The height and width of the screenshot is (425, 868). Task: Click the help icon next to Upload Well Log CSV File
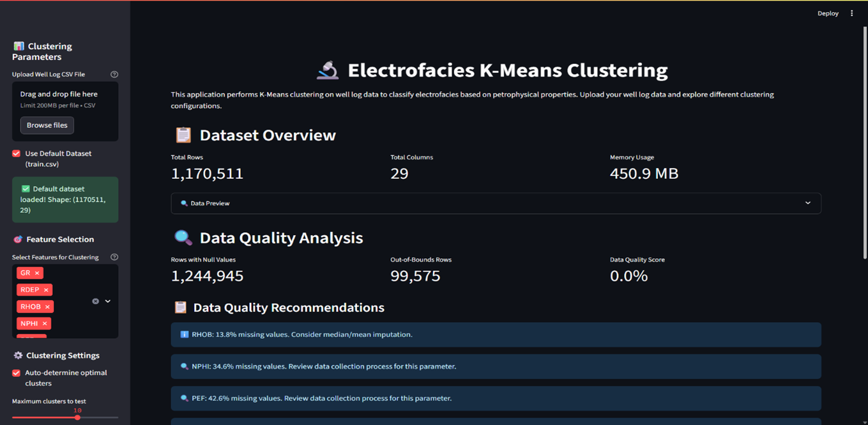(x=114, y=73)
